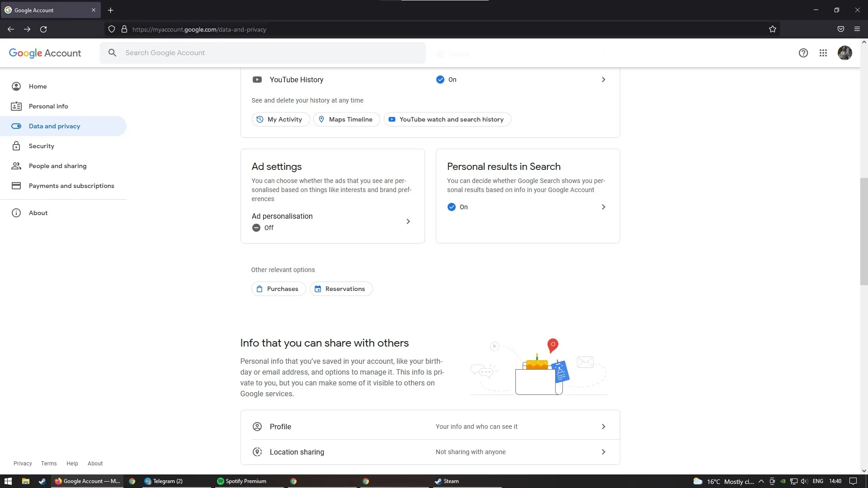Image resolution: width=868 pixels, height=488 pixels.
Task: Click the Location sharing row icon
Action: pyautogui.click(x=257, y=452)
